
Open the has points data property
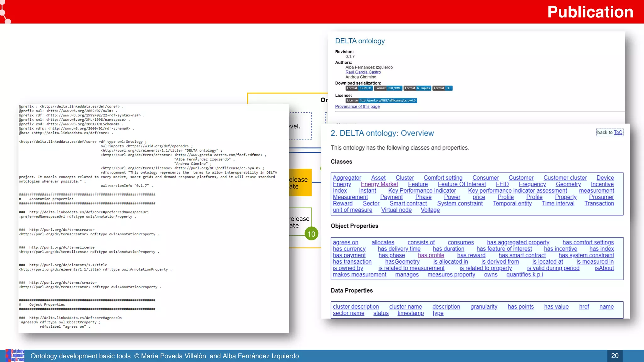coord(520,307)
